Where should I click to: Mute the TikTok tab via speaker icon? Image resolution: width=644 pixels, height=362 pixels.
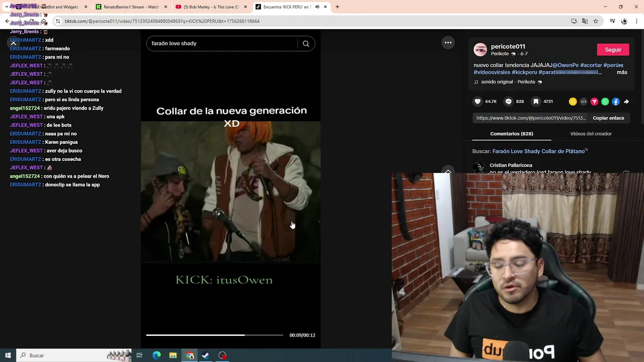[x=317, y=7]
